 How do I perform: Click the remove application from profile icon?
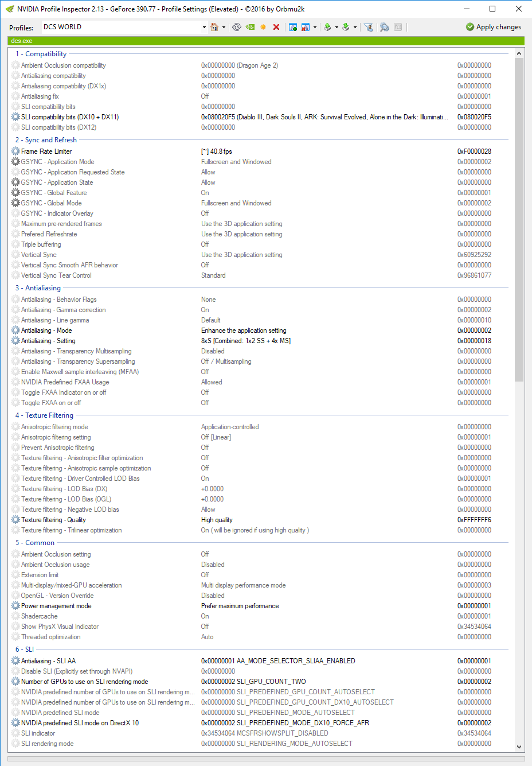pyautogui.click(x=306, y=27)
